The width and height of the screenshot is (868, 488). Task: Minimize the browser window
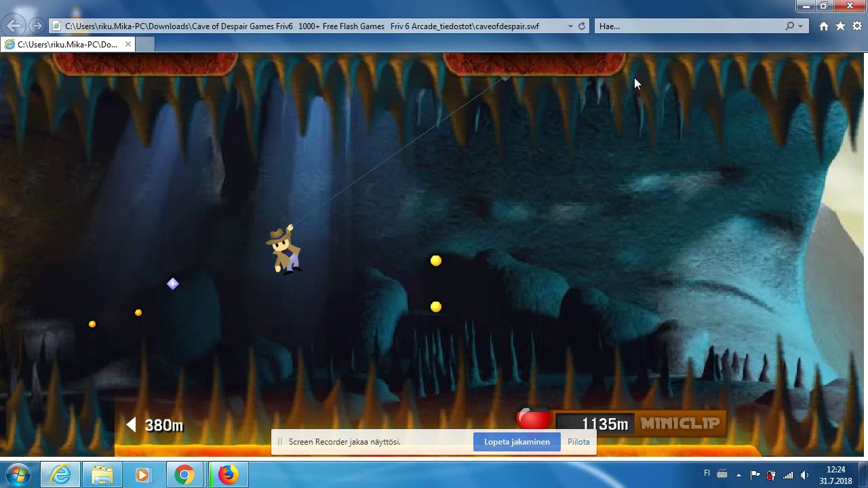(x=806, y=6)
